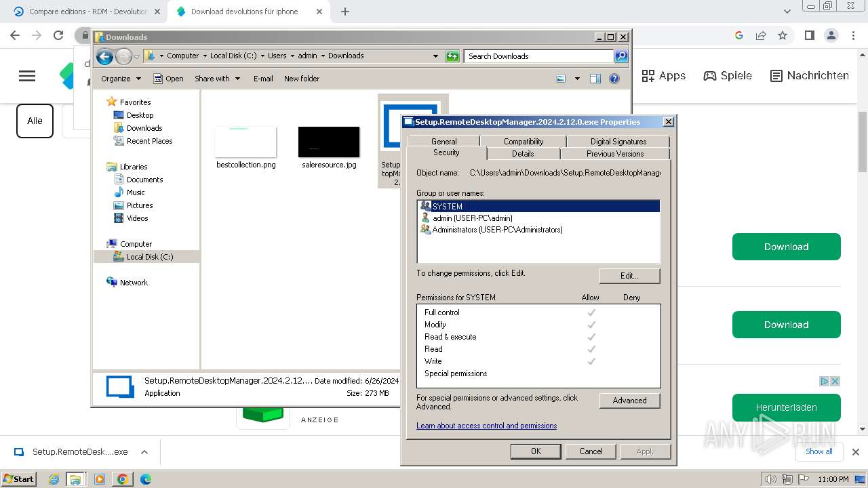Click OK in Properties dialog
This screenshot has height=488, width=868.
[x=536, y=451]
